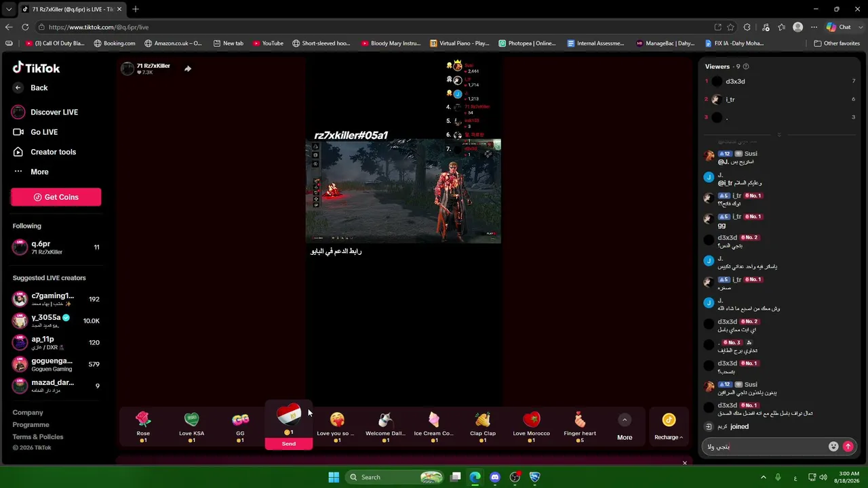Go Back from the live stream

[x=31, y=87]
